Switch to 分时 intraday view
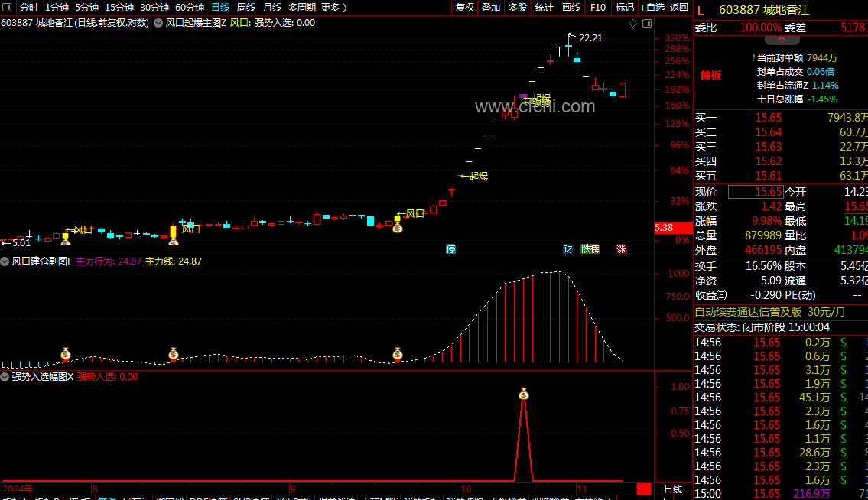Image resolution: width=868 pixels, height=500 pixels. [29, 7]
